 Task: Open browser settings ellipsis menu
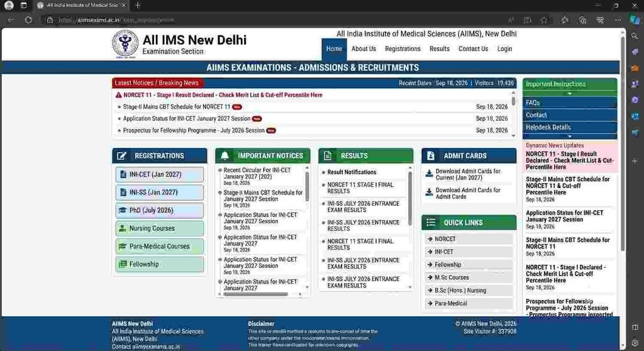[618, 19]
